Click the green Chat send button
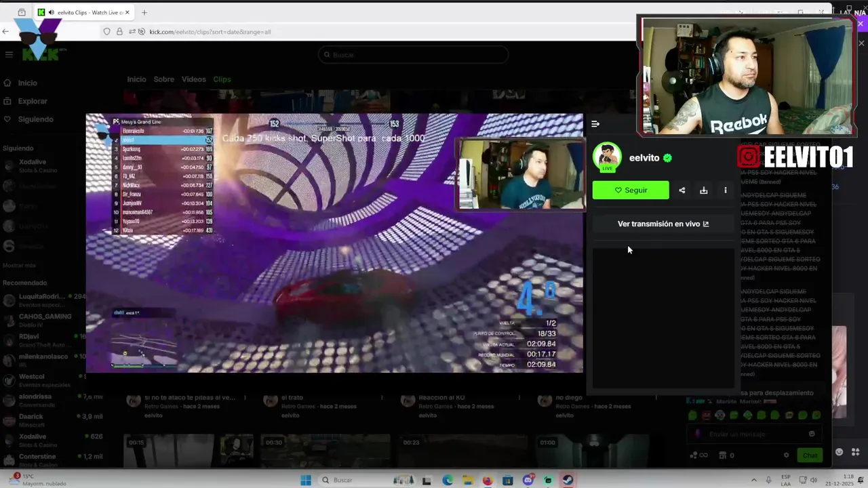868x488 pixels. [x=810, y=455]
